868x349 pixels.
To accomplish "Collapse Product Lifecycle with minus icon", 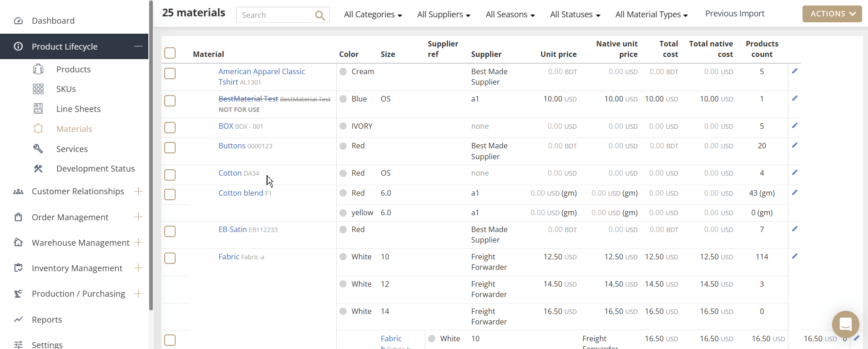I will click(x=138, y=46).
